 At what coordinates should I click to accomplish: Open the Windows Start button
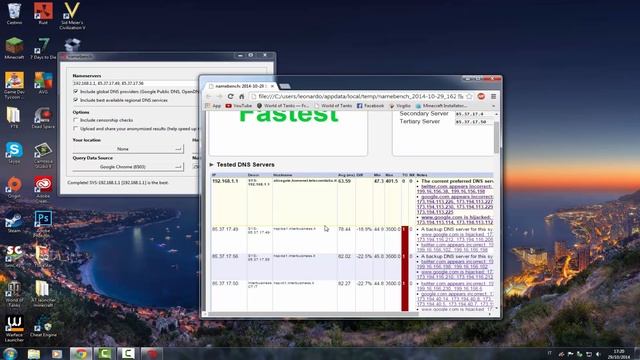click(10, 353)
